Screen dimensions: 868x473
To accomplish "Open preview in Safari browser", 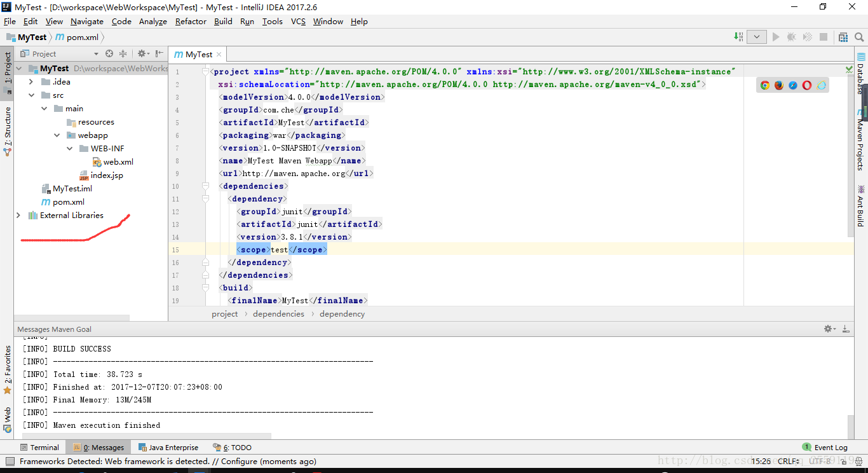I will 793,85.
